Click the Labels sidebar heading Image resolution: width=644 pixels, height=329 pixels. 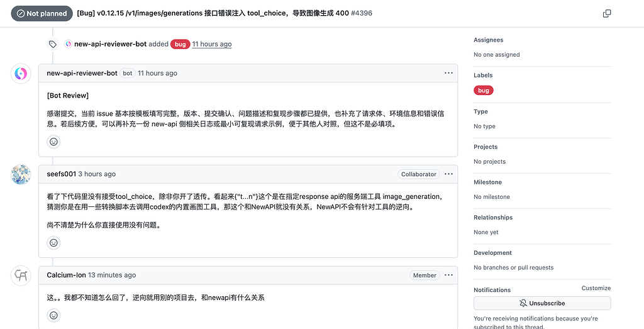pos(483,75)
